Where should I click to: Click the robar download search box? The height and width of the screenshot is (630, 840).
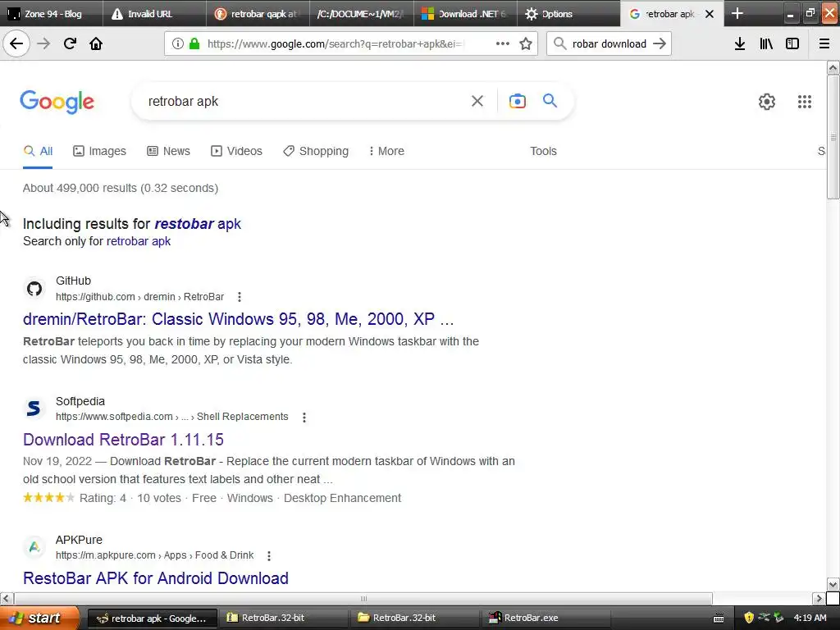coord(609,44)
